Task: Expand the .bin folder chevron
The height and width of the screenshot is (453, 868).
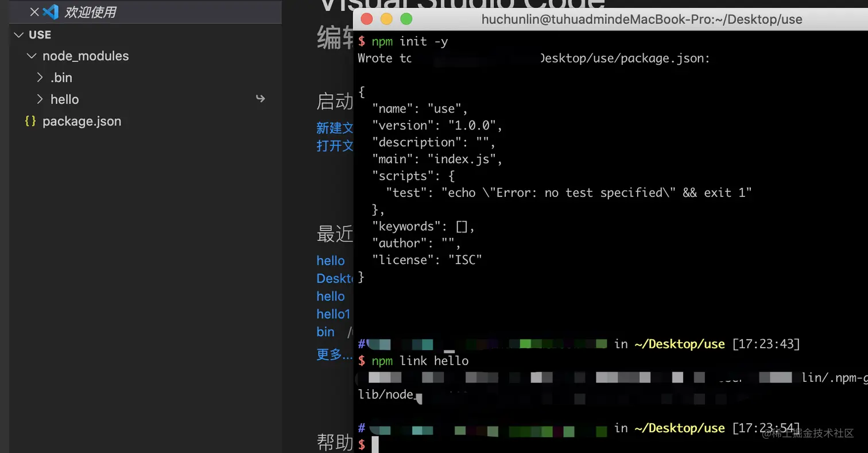Action: (x=40, y=78)
